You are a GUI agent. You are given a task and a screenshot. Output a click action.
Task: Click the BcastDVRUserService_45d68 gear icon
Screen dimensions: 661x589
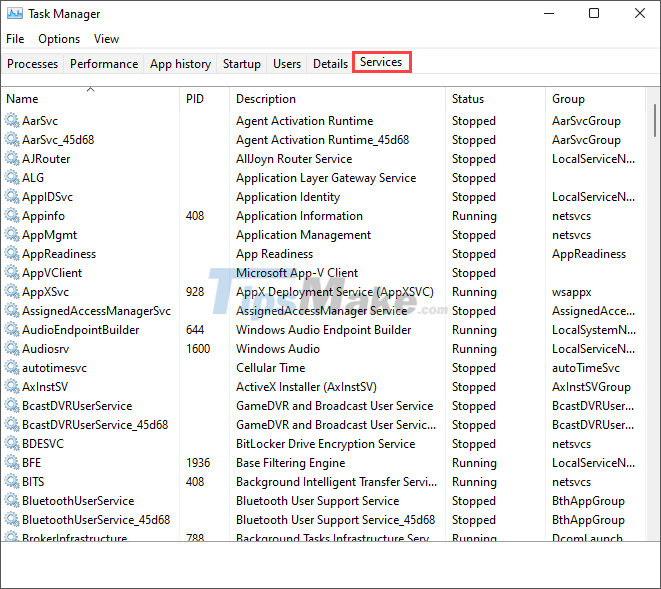[12, 424]
